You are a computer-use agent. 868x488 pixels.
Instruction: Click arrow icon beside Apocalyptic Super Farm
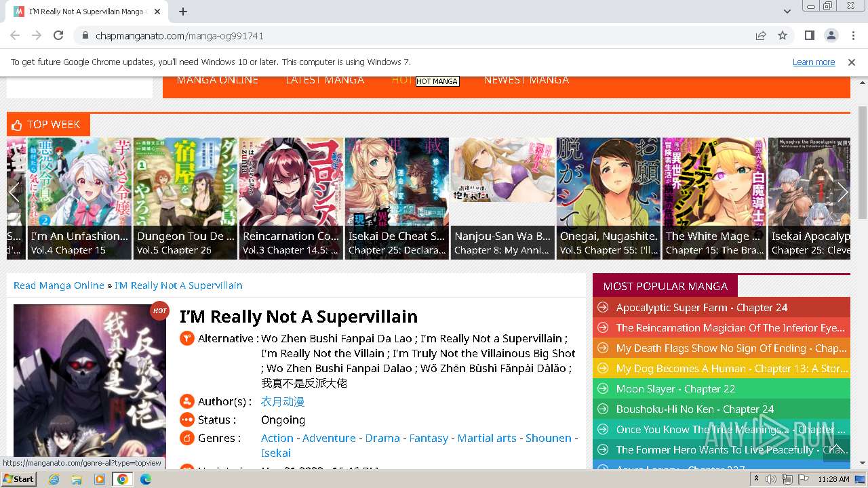pos(602,308)
